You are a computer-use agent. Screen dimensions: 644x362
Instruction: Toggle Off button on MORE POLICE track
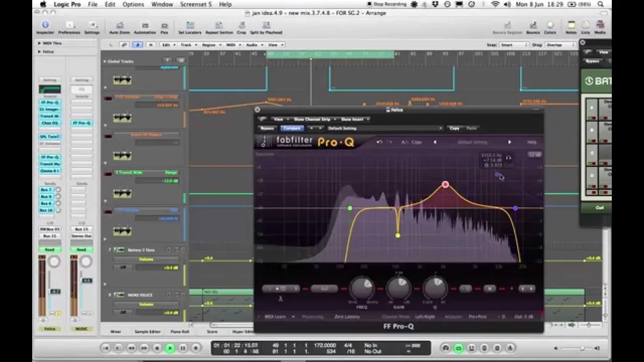point(123,312)
